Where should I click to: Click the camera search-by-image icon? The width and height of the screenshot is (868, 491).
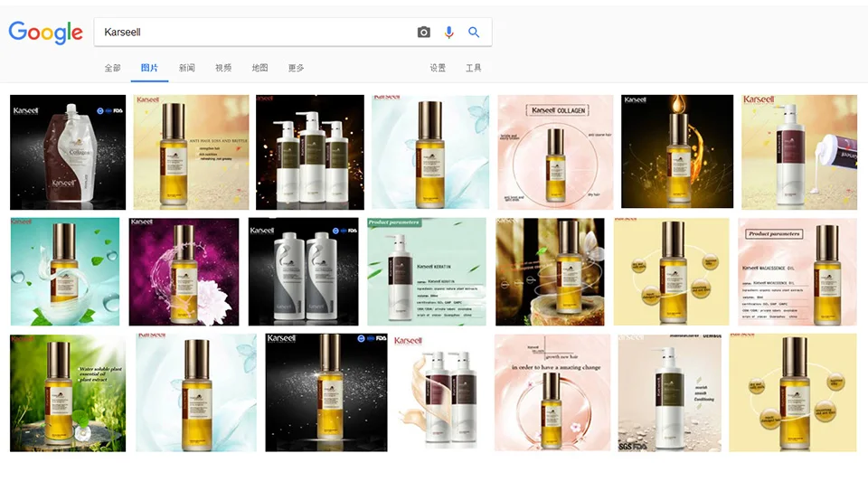tap(423, 33)
